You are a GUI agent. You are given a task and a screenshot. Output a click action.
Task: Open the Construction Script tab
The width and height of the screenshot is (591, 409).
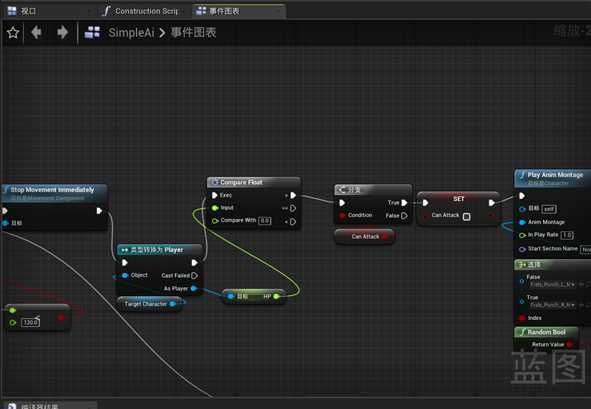[140, 11]
